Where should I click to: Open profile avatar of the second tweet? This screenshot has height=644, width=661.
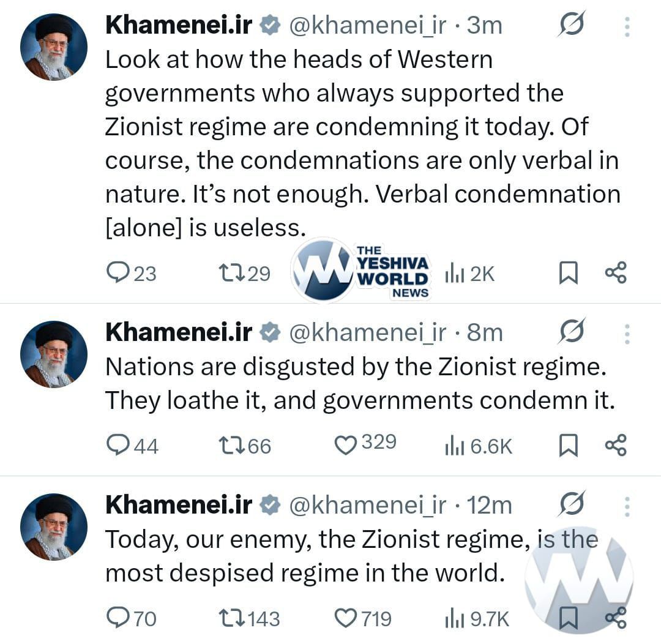(54, 354)
